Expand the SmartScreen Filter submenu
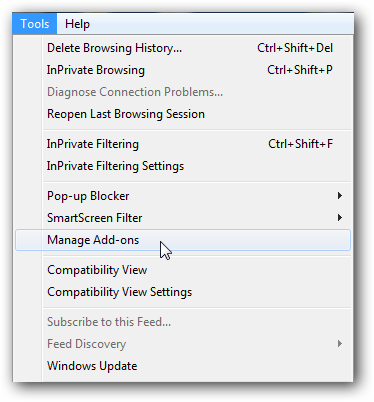Image resolution: width=374 pixels, height=402 pixels. [x=183, y=218]
